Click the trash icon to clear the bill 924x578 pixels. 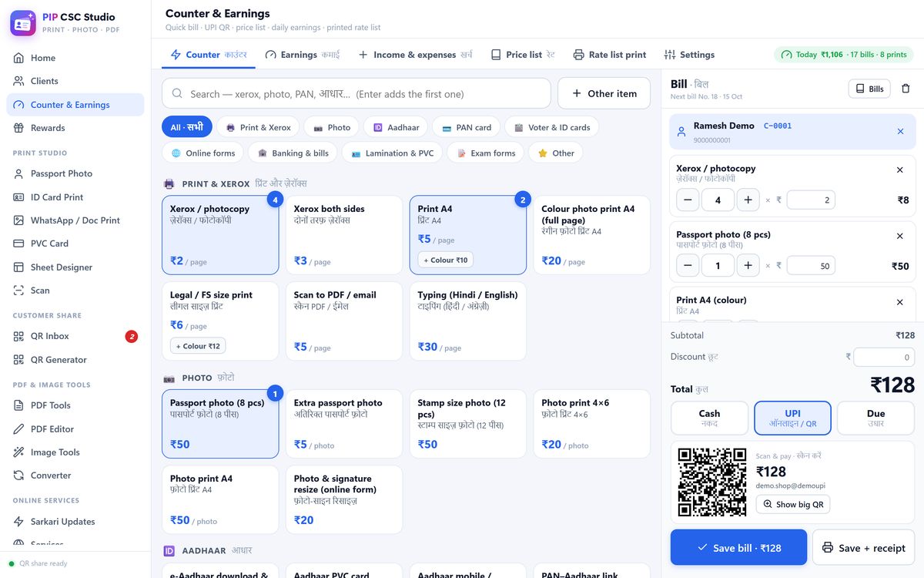(x=906, y=89)
